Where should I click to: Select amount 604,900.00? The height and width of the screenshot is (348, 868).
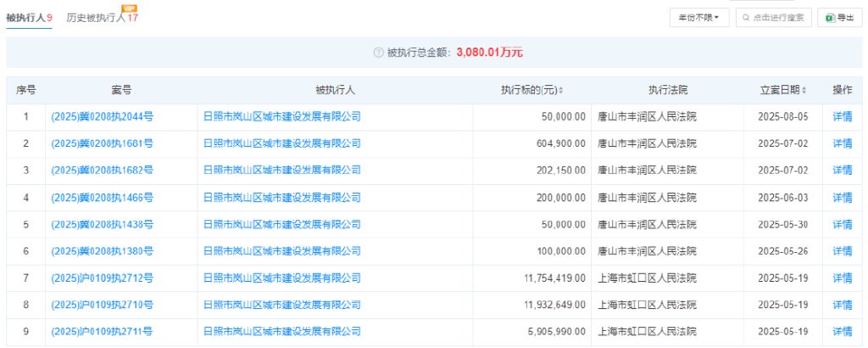point(561,143)
